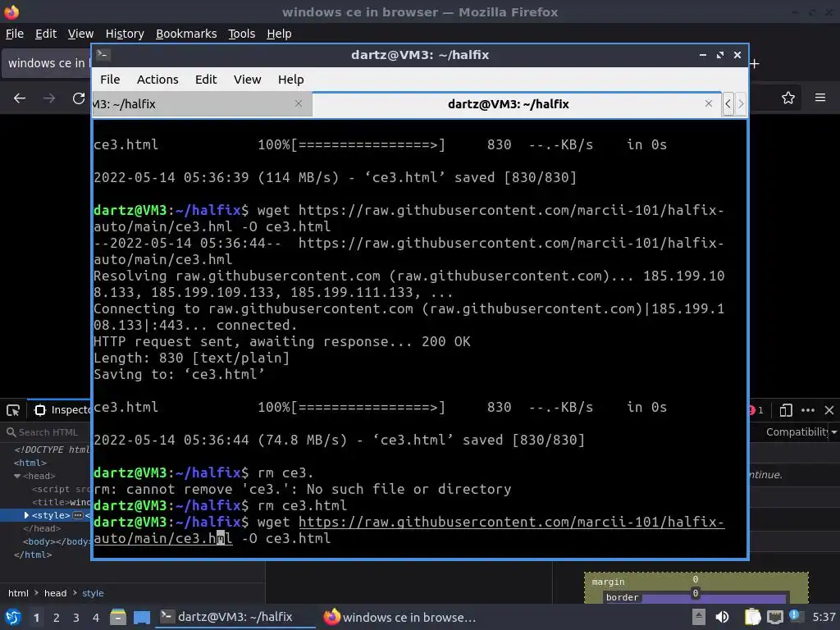This screenshot has height=630, width=840.
Task: Select 'windows ce in' Firefox tab
Action: tap(47, 63)
